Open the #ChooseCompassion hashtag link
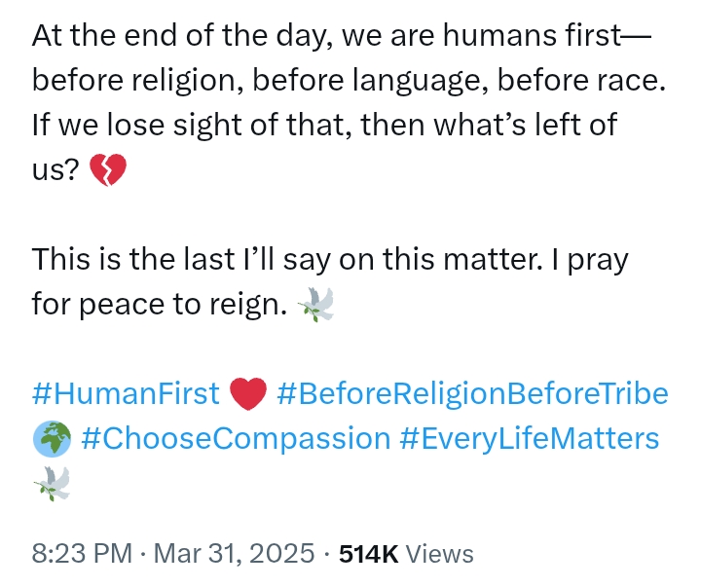 236,439
